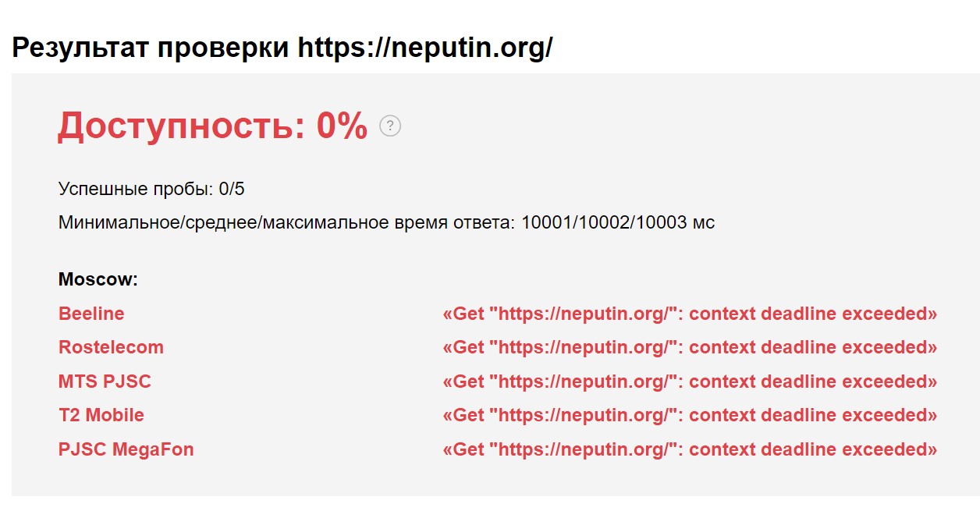Click the Beeline provider name
Image resolution: width=980 pixels, height=511 pixels.
click(x=91, y=314)
